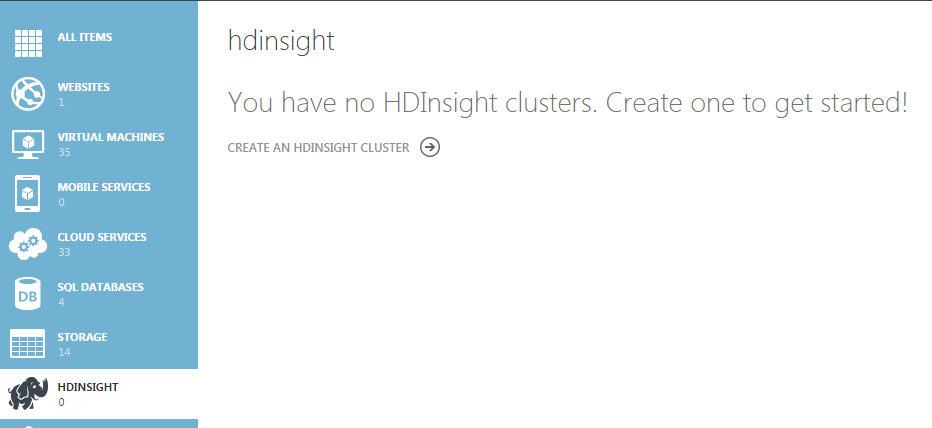Click the SQL Databases DB cylinder icon
The width and height of the screenshot is (932, 428).
[x=28, y=294]
